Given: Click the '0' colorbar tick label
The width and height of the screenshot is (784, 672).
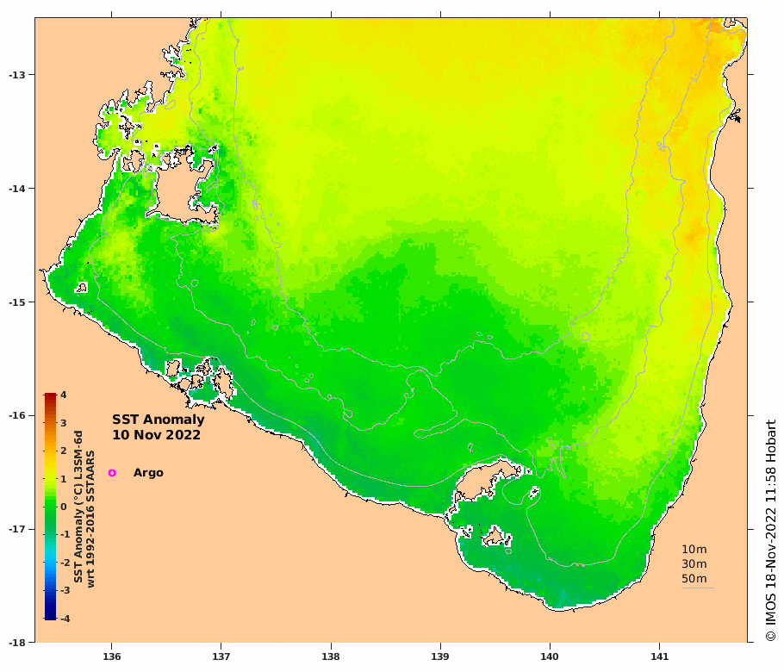Looking at the screenshot, I should point(64,507).
